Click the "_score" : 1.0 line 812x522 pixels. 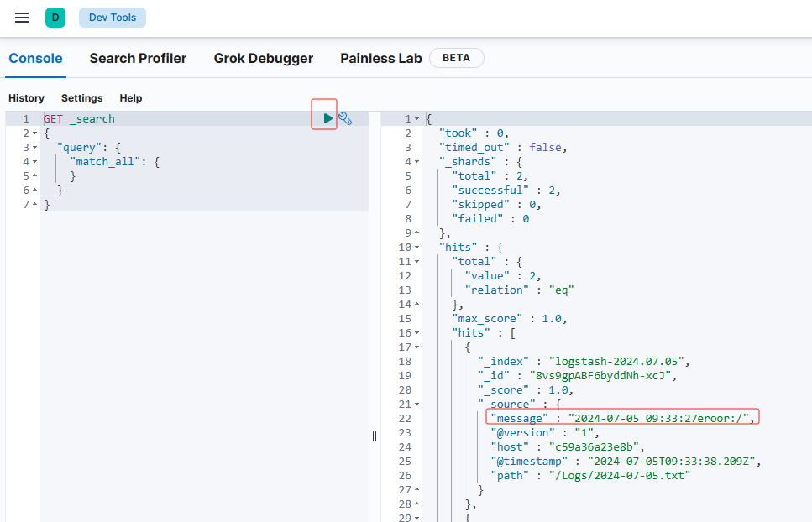click(526, 390)
